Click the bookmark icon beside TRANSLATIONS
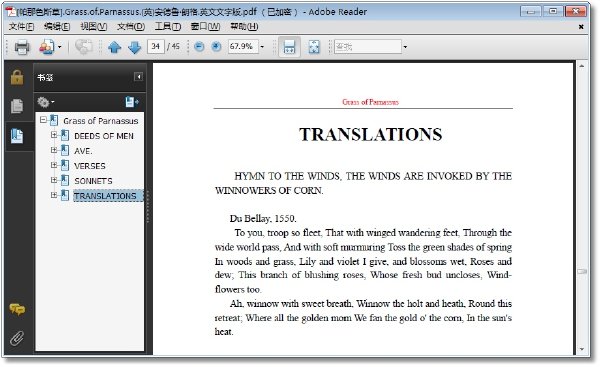The image size is (600, 367). click(x=65, y=195)
